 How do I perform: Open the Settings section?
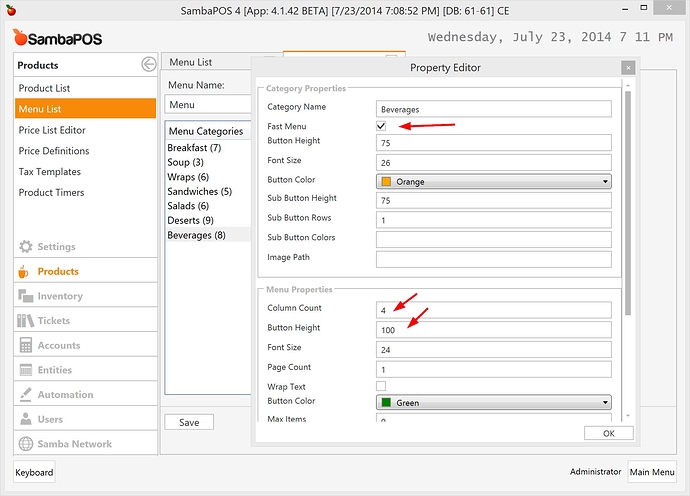click(x=85, y=246)
